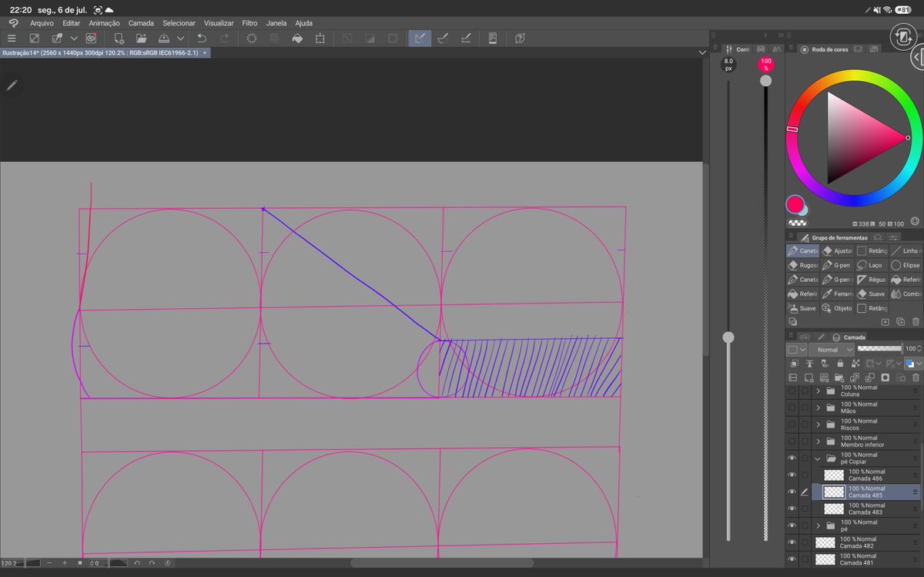Click the Fill bucket toolbar icon
Screen dimensions: 924x577
coord(298,38)
